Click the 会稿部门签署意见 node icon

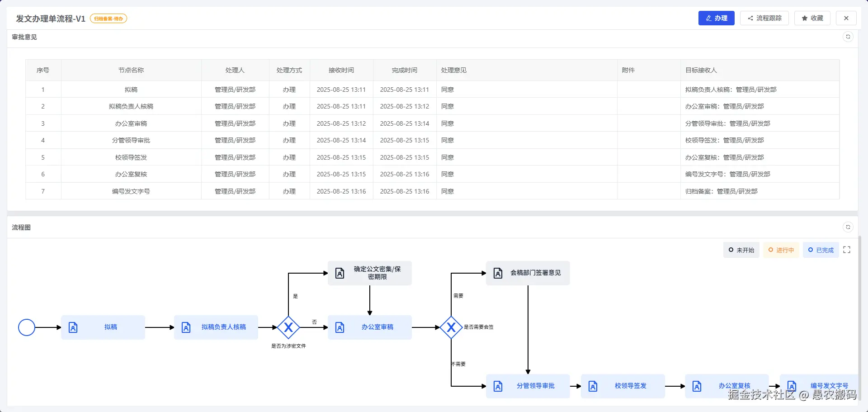click(x=498, y=273)
